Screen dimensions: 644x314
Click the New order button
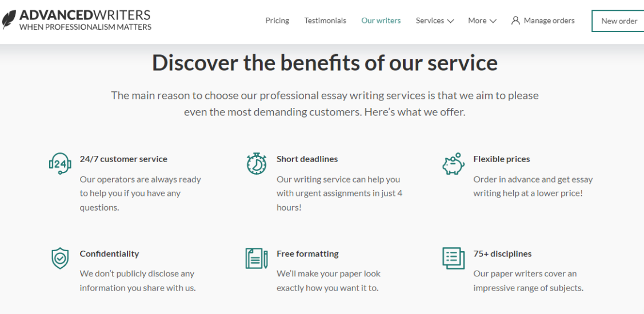tap(618, 21)
